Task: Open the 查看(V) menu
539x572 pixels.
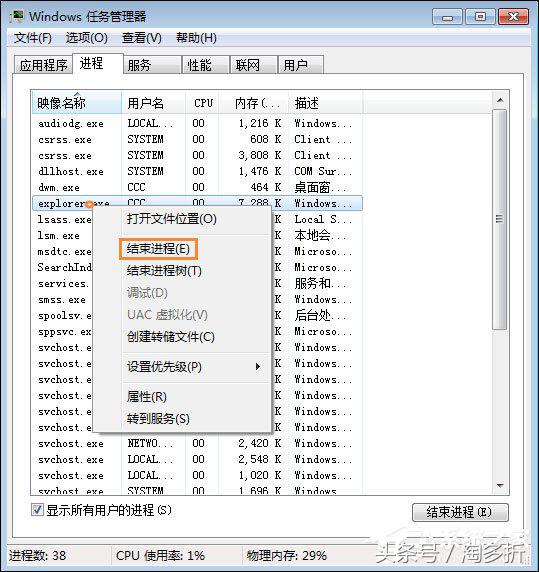Action: click(x=141, y=38)
